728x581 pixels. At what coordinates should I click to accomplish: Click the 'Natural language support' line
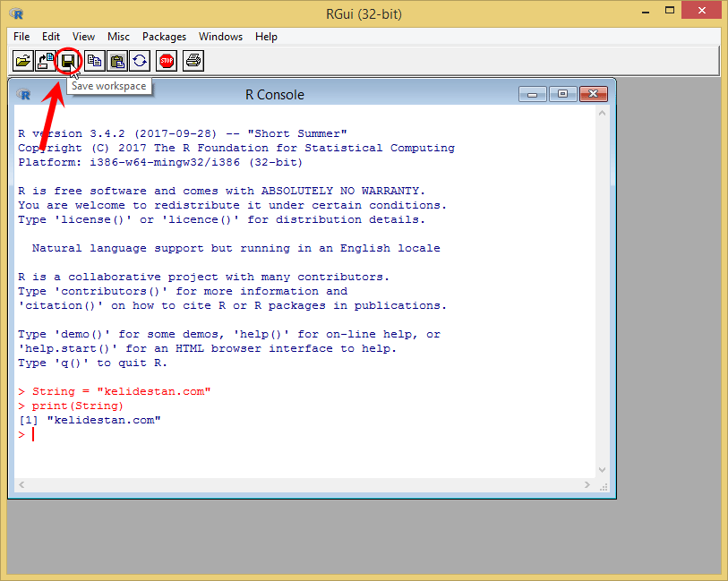[x=236, y=248]
